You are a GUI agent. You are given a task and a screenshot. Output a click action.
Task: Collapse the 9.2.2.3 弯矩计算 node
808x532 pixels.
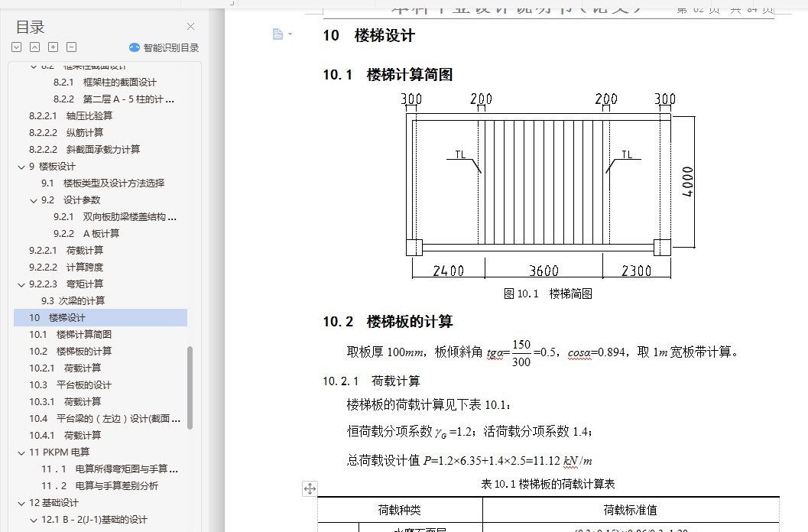pos(21,284)
